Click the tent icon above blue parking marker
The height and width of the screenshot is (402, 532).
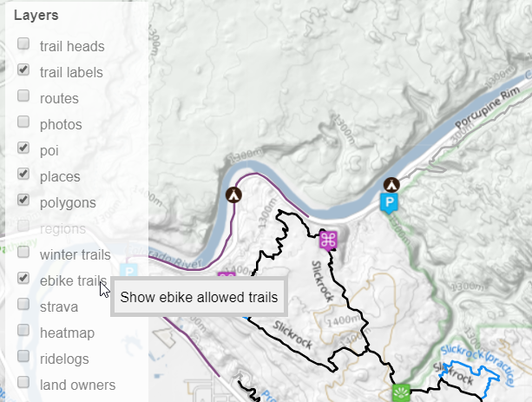391,185
